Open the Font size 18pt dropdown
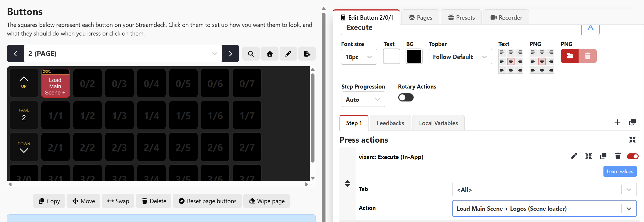644x222 pixels. pos(359,57)
